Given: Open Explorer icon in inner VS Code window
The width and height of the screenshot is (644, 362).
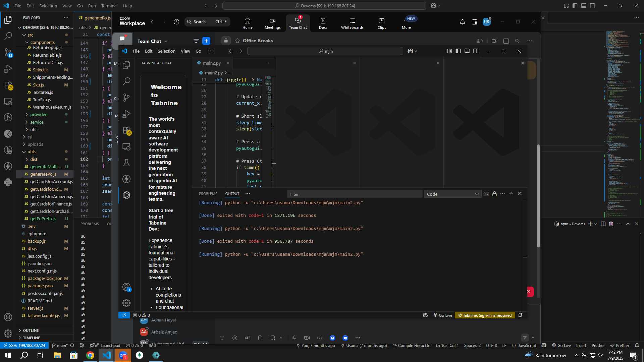Looking at the screenshot, I should pyautogui.click(x=126, y=65).
